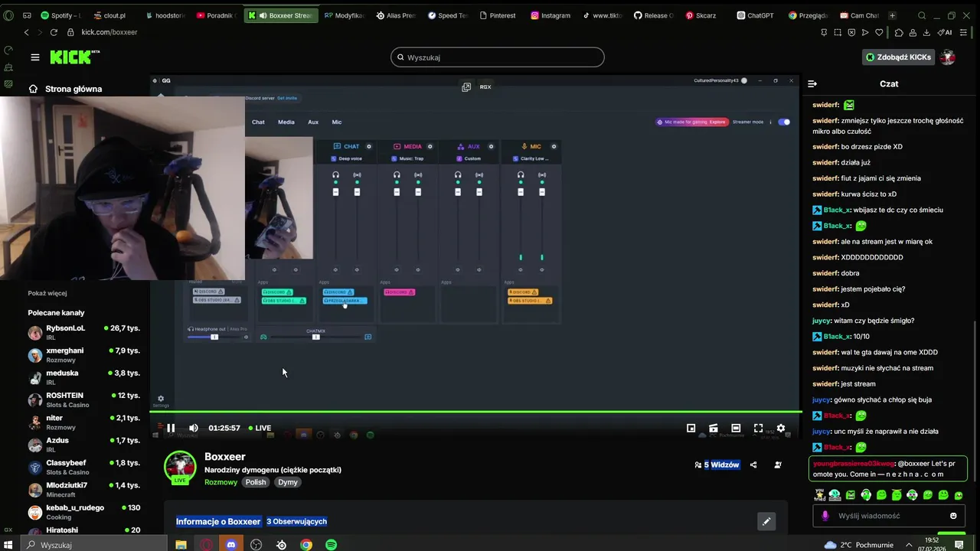Open the Mlodziutki7 channel
The width and height of the screenshot is (980, 551).
pyautogui.click(x=84, y=490)
